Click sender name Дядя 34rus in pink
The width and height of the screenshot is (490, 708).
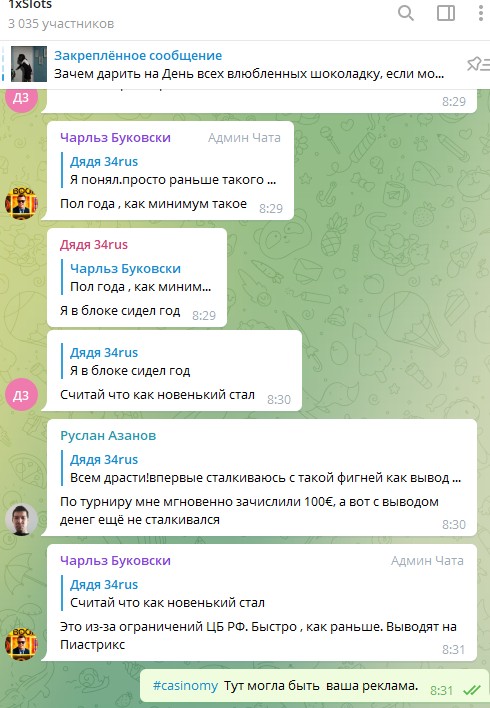[94, 245]
